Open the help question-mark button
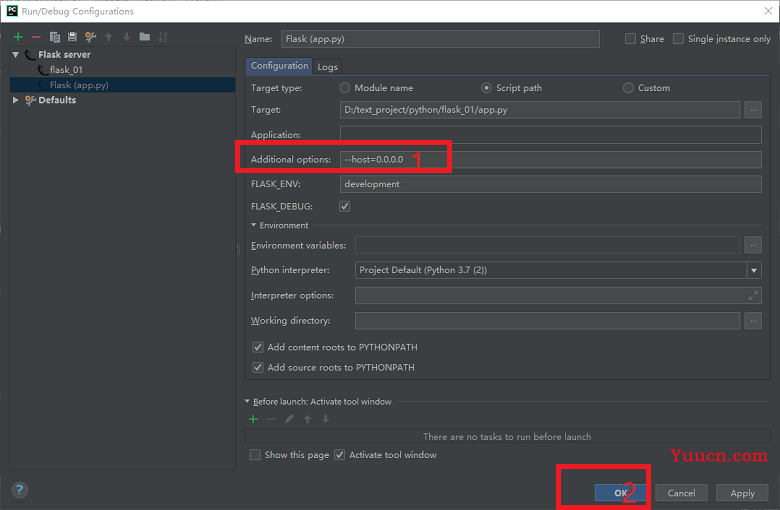Viewport: 780px width, 510px height. [19, 490]
